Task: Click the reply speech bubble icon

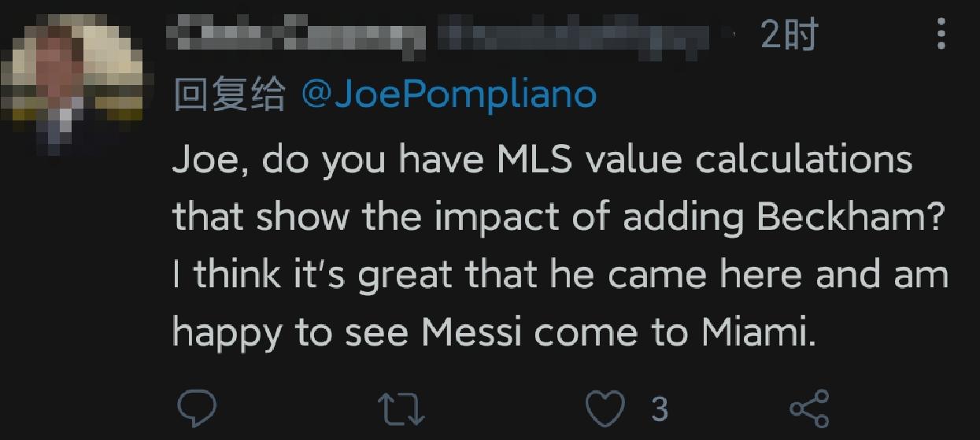Action: pos(195,409)
